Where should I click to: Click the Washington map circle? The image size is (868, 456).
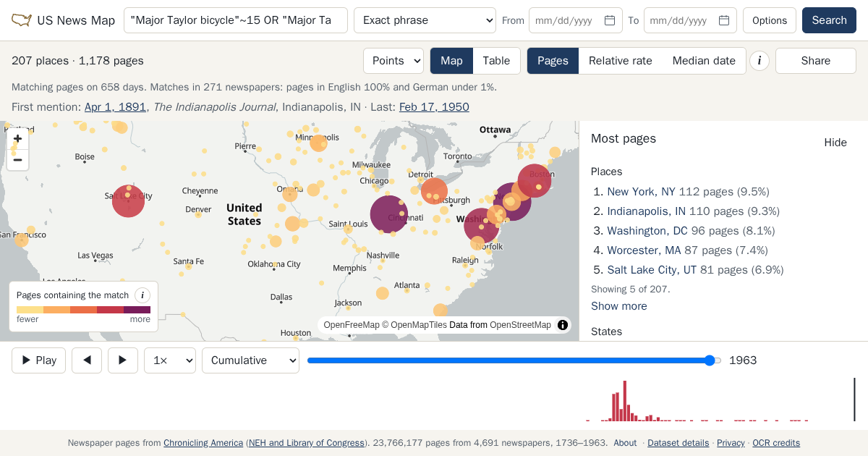click(481, 226)
